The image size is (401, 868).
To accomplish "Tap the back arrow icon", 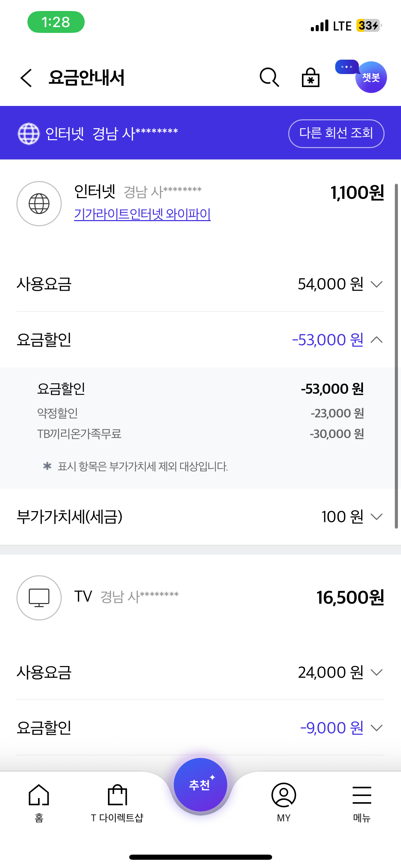I will pyautogui.click(x=26, y=78).
